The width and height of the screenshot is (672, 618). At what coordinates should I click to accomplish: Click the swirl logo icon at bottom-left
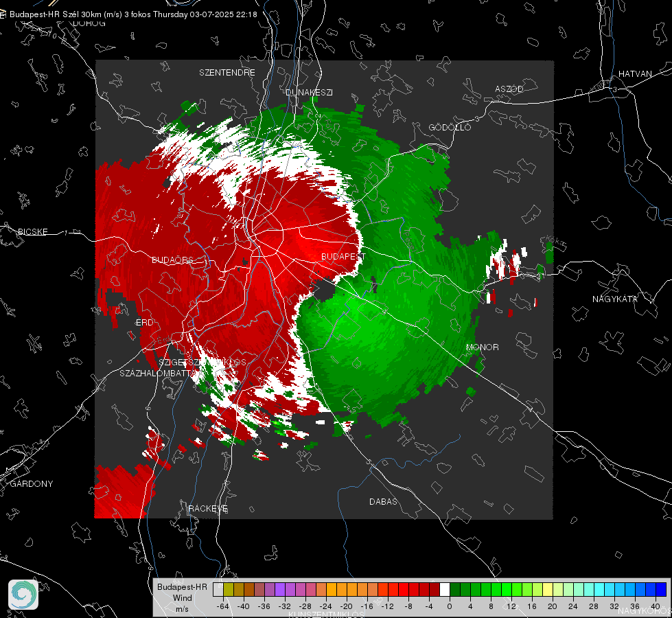[23, 595]
